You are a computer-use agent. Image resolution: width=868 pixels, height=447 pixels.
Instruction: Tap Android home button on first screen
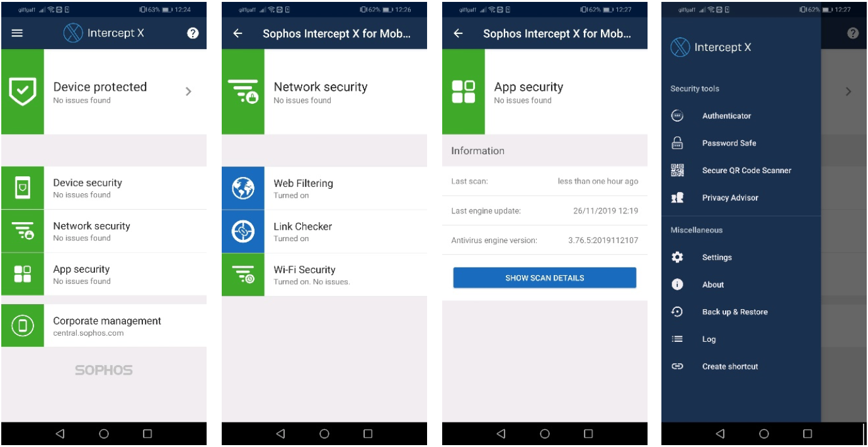(x=104, y=434)
